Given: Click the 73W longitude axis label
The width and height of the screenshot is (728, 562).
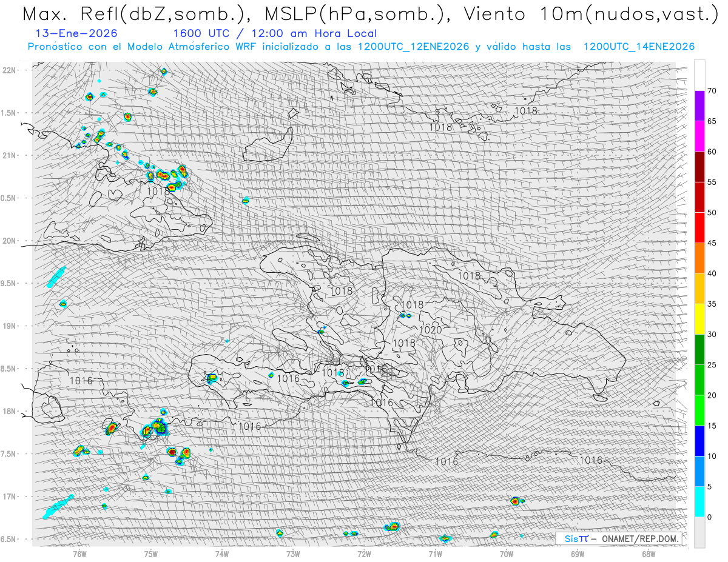Looking at the screenshot, I should [x=293, y=553].
